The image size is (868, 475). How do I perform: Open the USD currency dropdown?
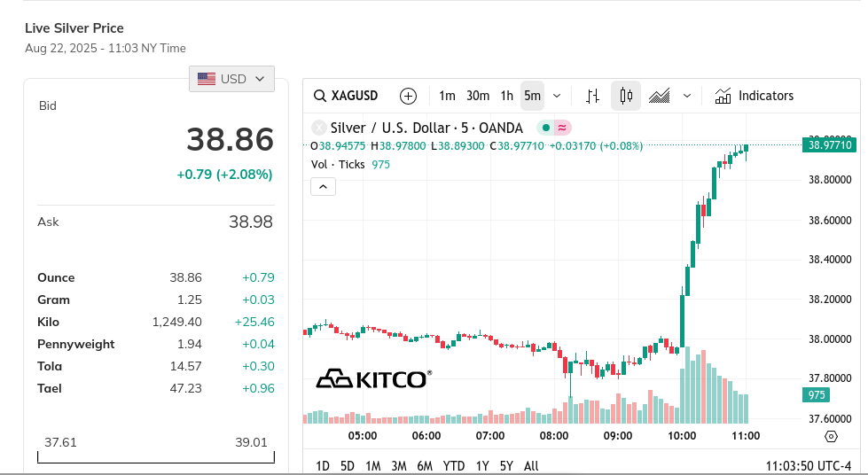coord(231,79)
